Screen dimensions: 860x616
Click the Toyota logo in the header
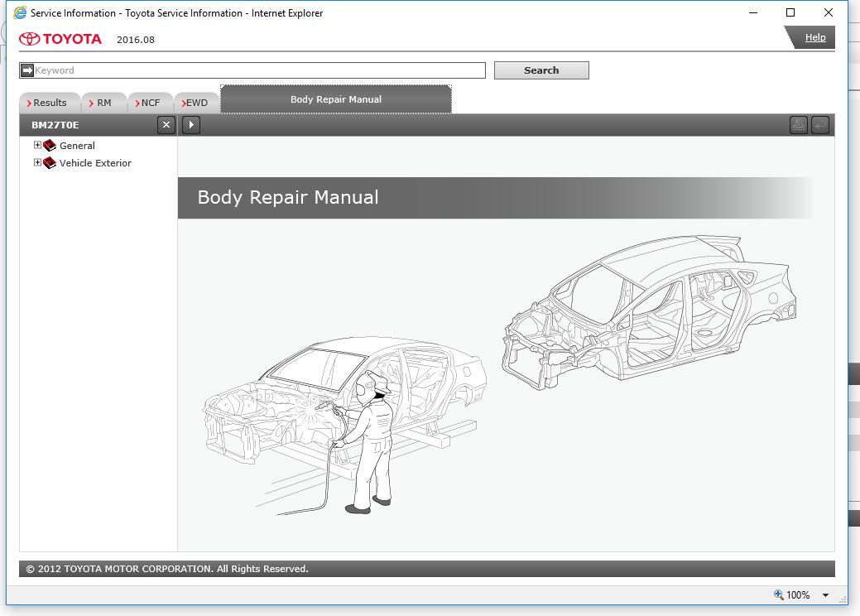click(x=30, y=39)
